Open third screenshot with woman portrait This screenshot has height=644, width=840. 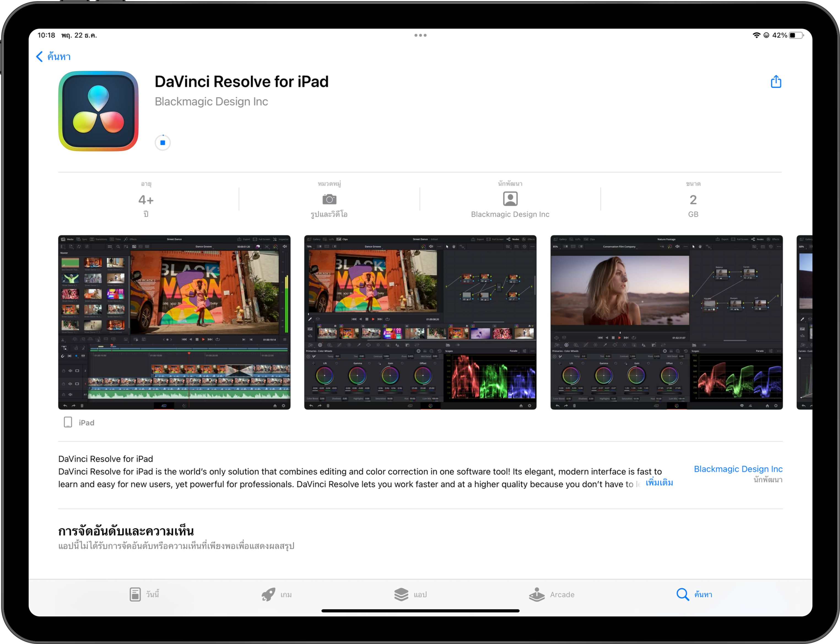[666, 322]
